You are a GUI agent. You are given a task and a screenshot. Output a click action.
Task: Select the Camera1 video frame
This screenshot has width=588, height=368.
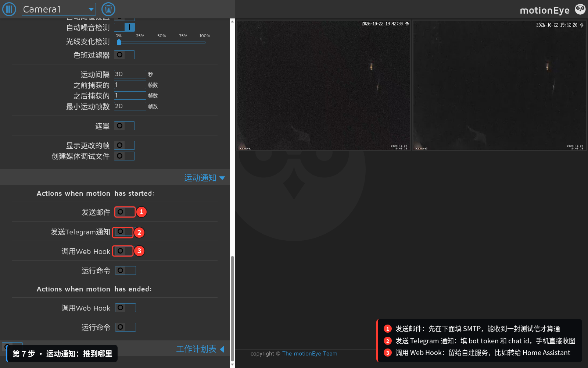click(x=323, y=85)
